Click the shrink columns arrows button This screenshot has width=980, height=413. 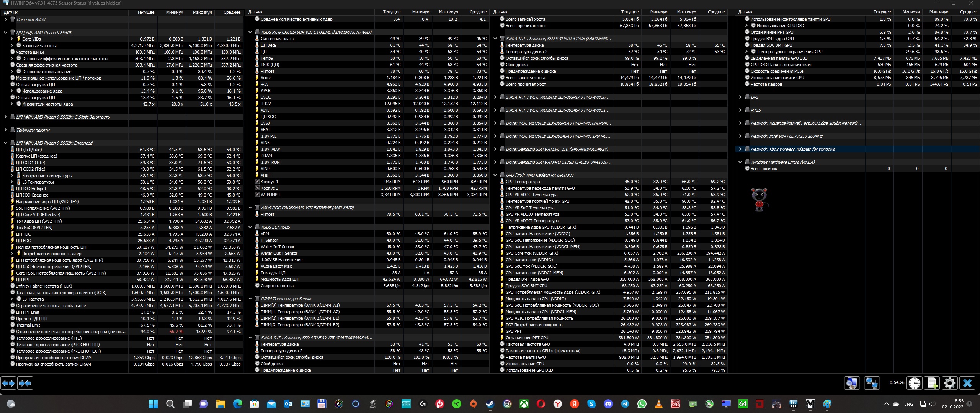point(25,383)
